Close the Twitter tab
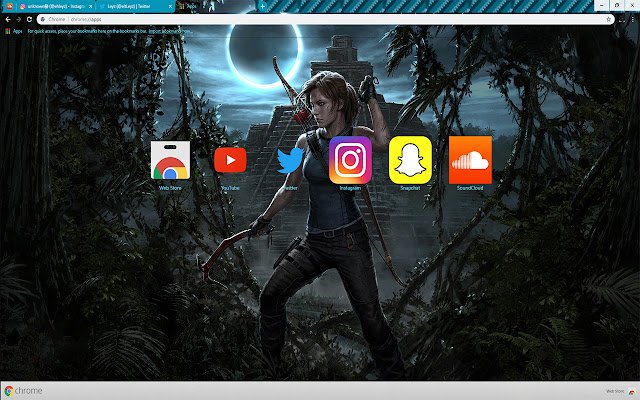The width and height of the screenshot is (640, 400). point(170,7)
